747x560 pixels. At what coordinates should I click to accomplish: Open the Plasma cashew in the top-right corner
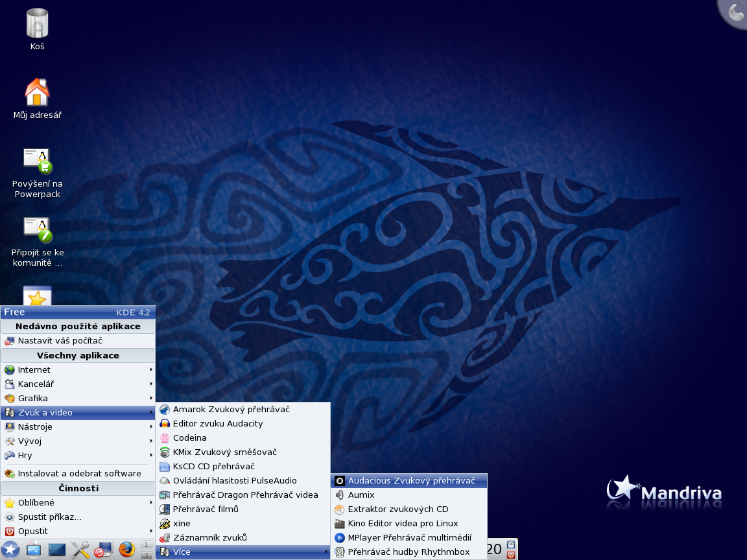(x=736, y=12)
